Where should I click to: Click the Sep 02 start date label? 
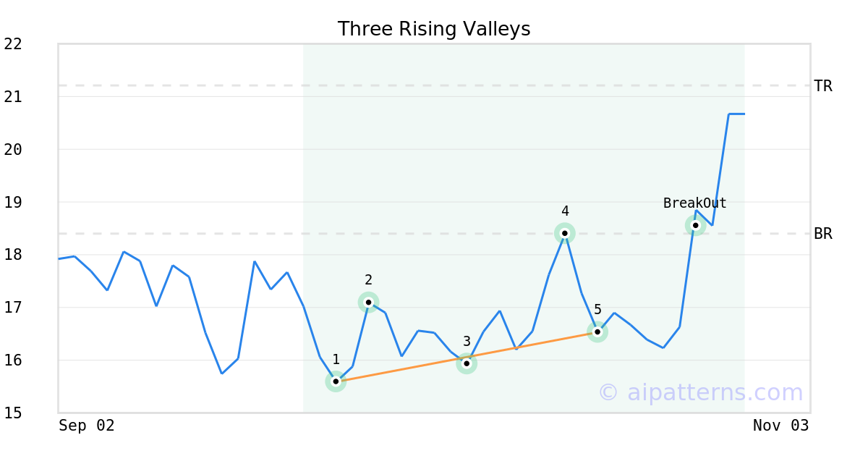tap(87, 426)
